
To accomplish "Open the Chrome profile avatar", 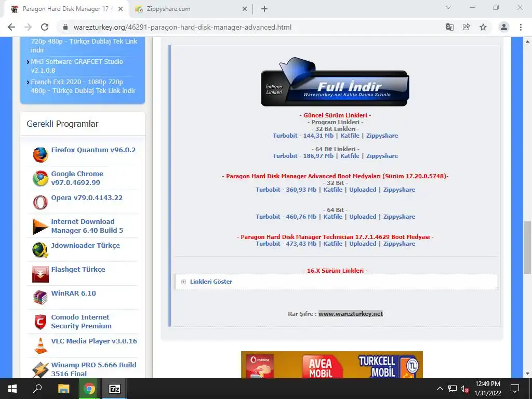I will point(504,27).
